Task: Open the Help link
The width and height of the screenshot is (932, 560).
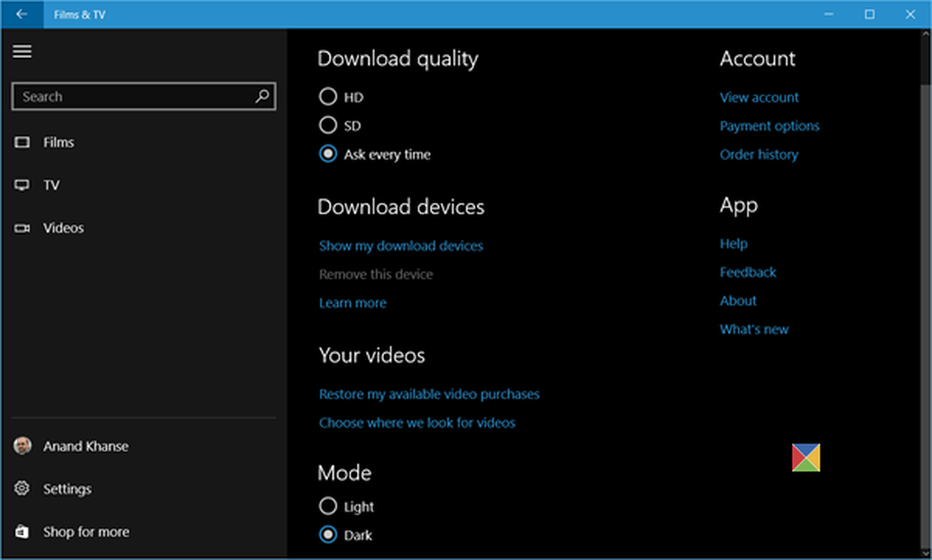Action: (733, 243)
